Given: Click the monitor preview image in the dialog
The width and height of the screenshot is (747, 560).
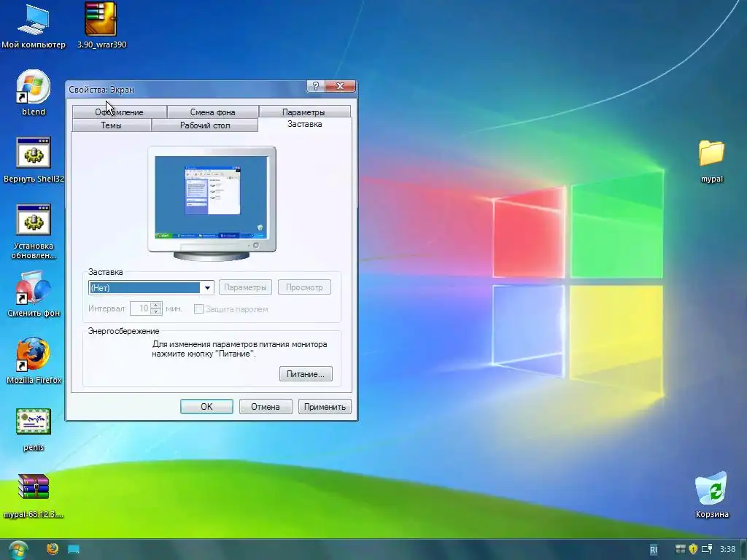Looking at the screenshot, I should (212, 203).
